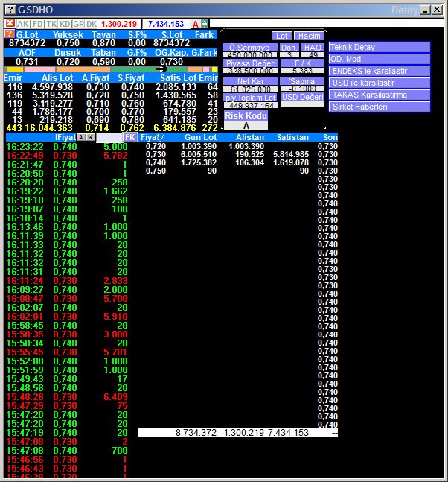Click the 8.734.372 total in summary row
Image resolution: width=448 pixels, height=482 pixels.
[x=196, y=433]
